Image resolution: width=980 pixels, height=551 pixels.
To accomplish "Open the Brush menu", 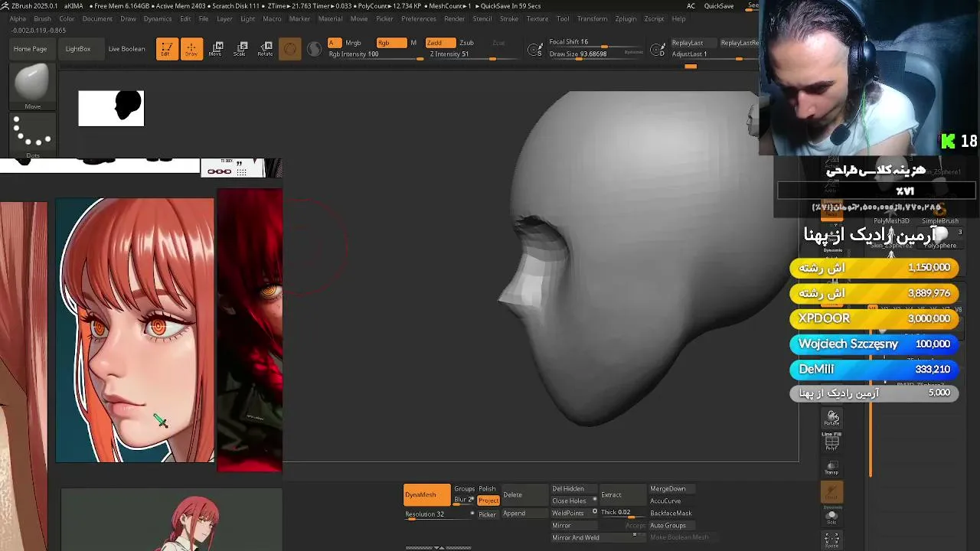I will click(42, 18).
